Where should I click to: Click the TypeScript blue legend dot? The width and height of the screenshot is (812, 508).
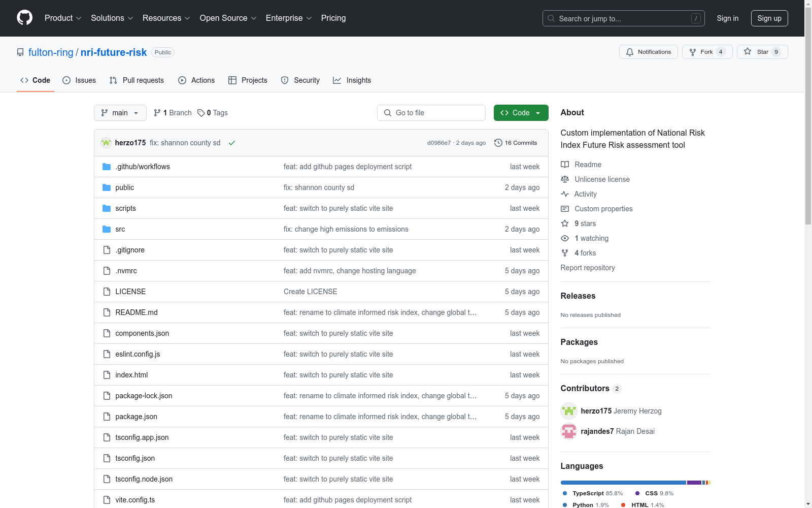pyautogui.click(x=565, y=493)
